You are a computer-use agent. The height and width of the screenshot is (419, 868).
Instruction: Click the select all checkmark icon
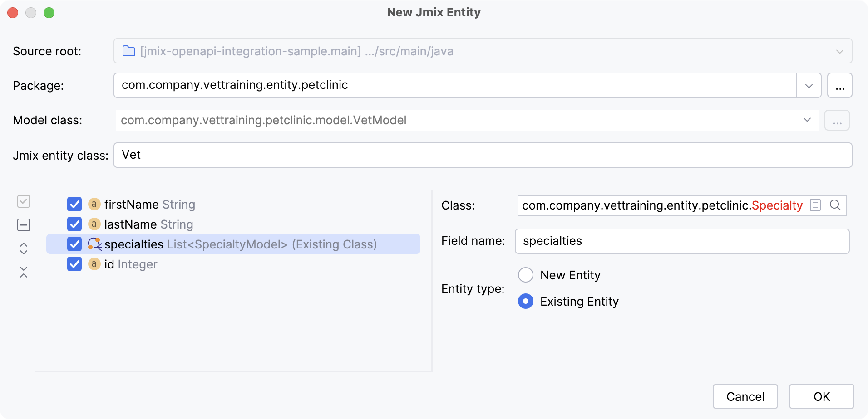click(24, 201)
